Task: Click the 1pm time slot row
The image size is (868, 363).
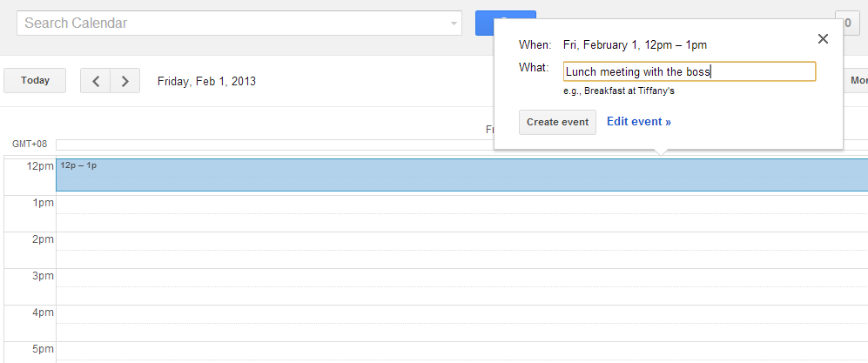Action: click(x=461, y=213)
